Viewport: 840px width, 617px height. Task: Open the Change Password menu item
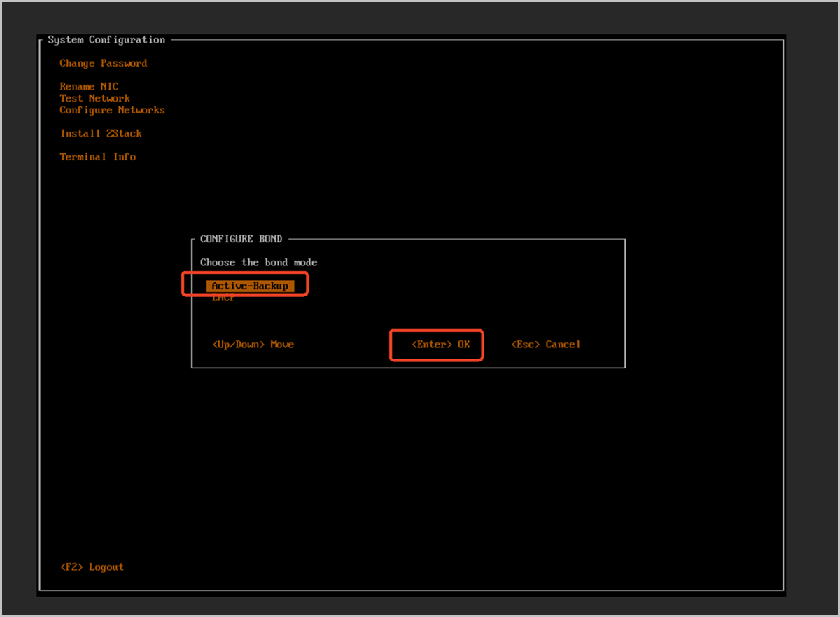(104, 63)
